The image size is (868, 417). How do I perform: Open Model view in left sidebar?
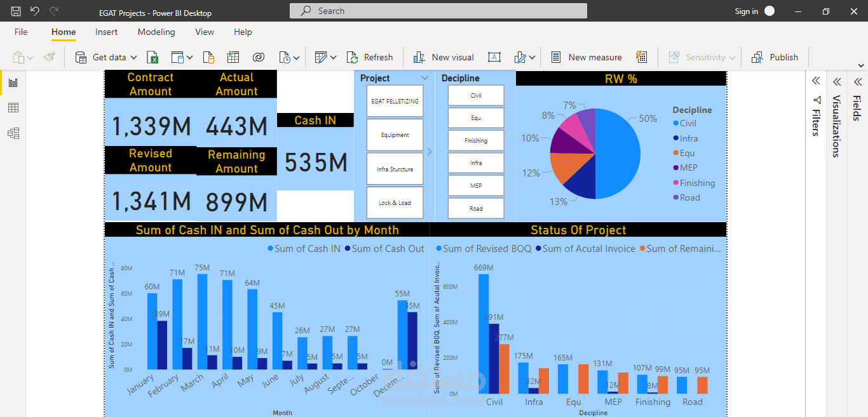13,133
